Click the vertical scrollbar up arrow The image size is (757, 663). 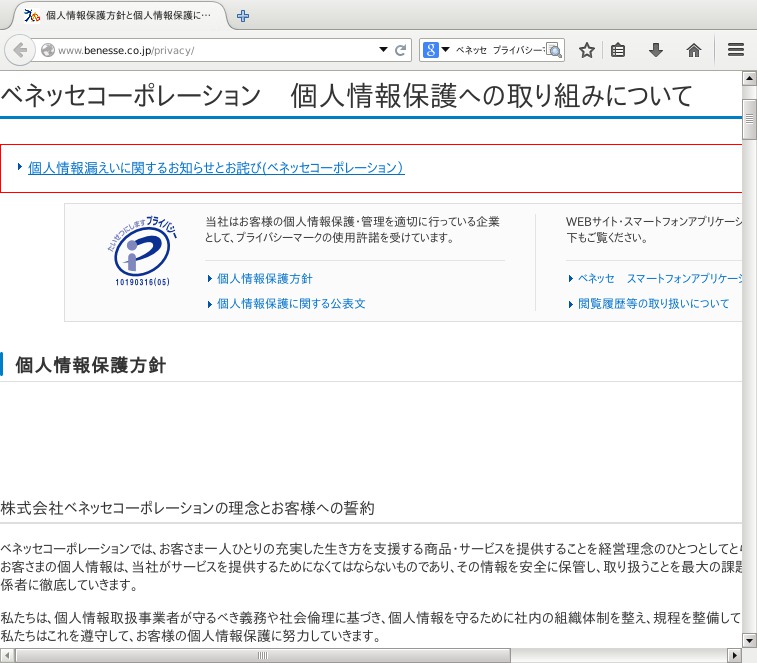tap(749, 78)
